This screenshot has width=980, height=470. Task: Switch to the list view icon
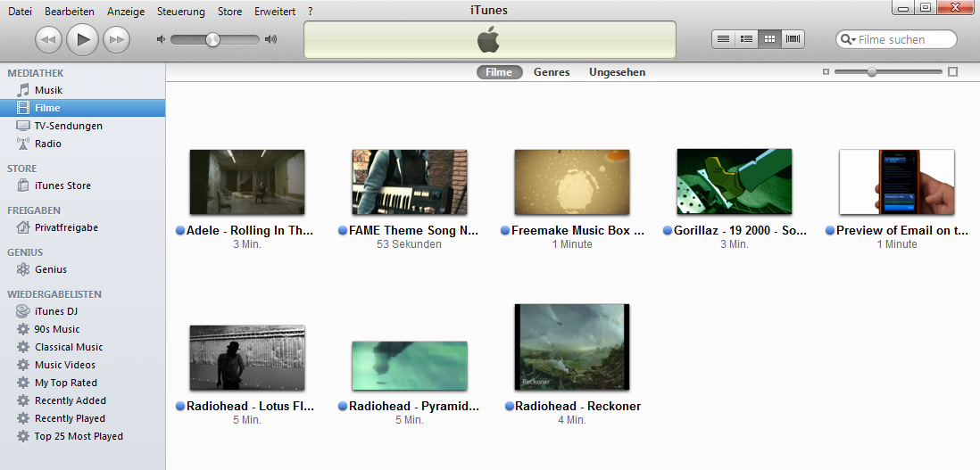[x=723, y=38]
